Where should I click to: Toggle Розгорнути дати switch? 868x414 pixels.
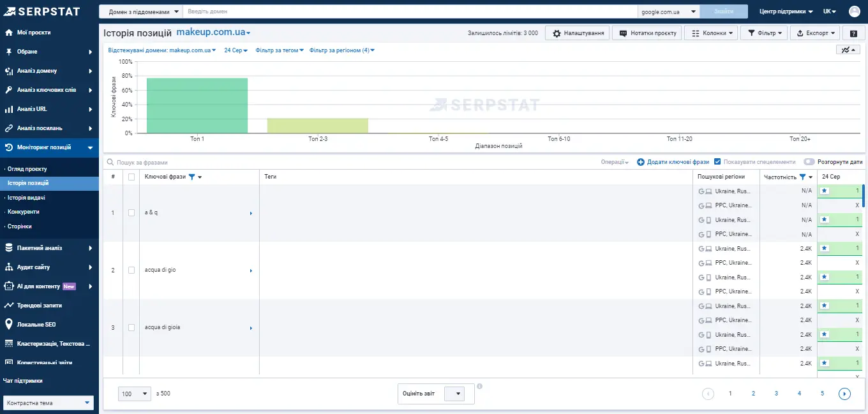809,162
